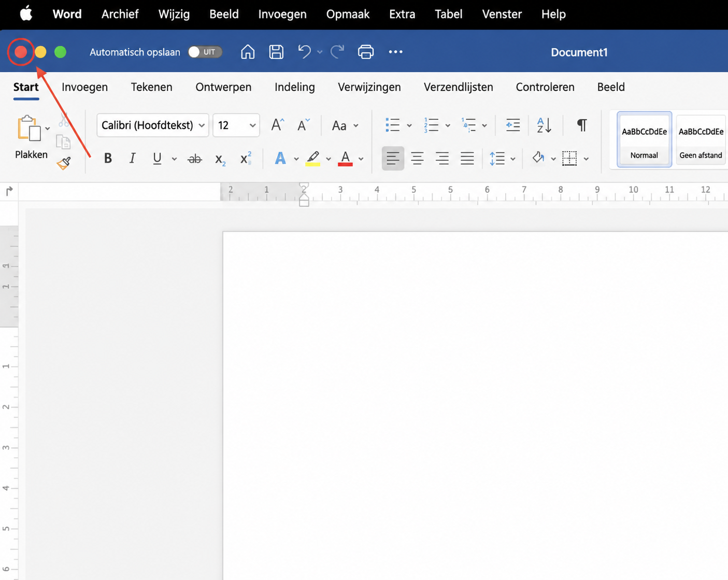Viewport: 728px width, 580px height.
Task: Click the Plakken clipboard icon
Action: point(28,128)
